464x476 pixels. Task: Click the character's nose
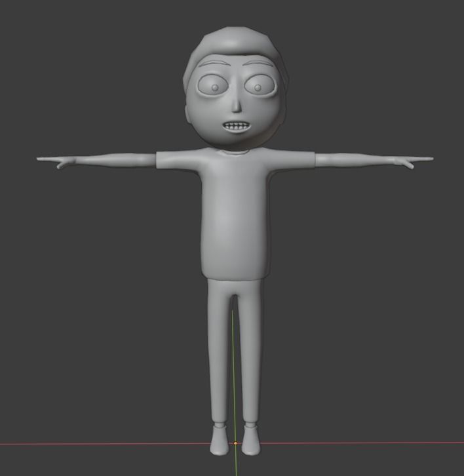tap(237, 104)
